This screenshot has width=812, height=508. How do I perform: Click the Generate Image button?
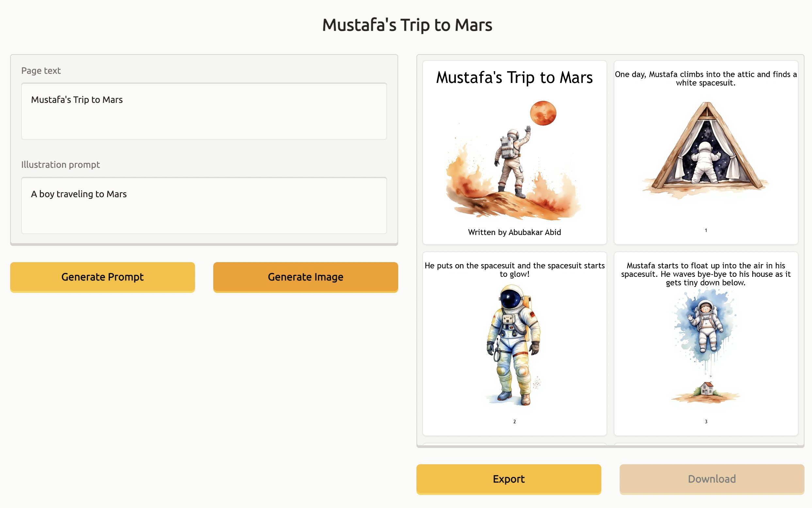[305, 277]
